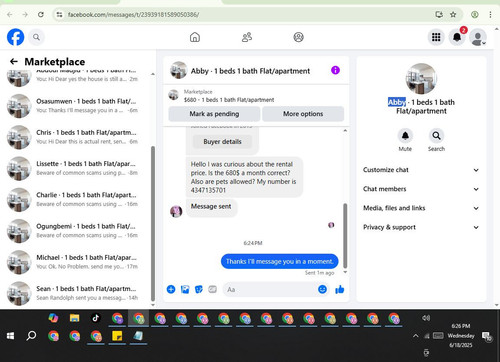Viewport: 500px width, 362px height.
Task: Search in conversation magnifier icon
Action: click(436, 136)
